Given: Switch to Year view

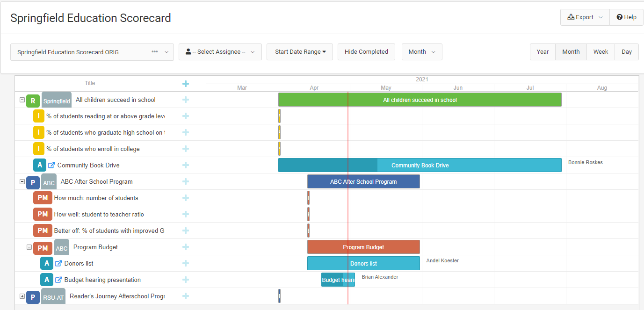Looking at the screenshot, I should coord(543,52).
